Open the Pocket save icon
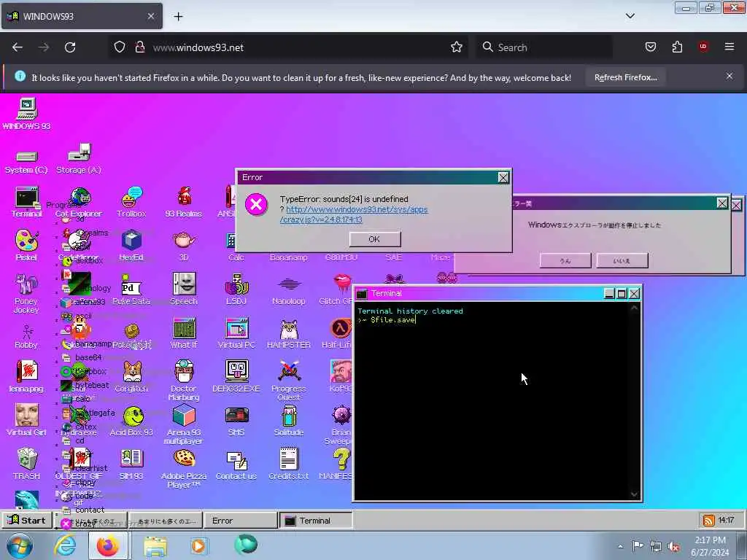This screenshot has height=560, width=747. click(x=651, y=47)
